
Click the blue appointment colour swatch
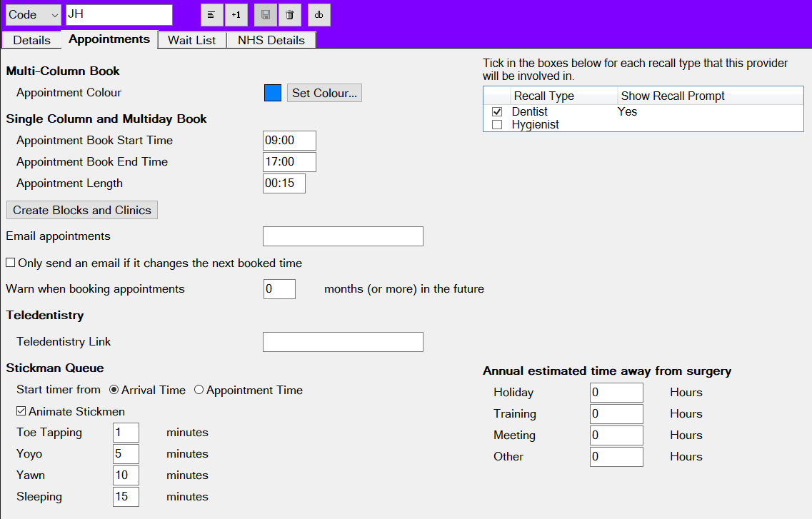pos(273,93)
